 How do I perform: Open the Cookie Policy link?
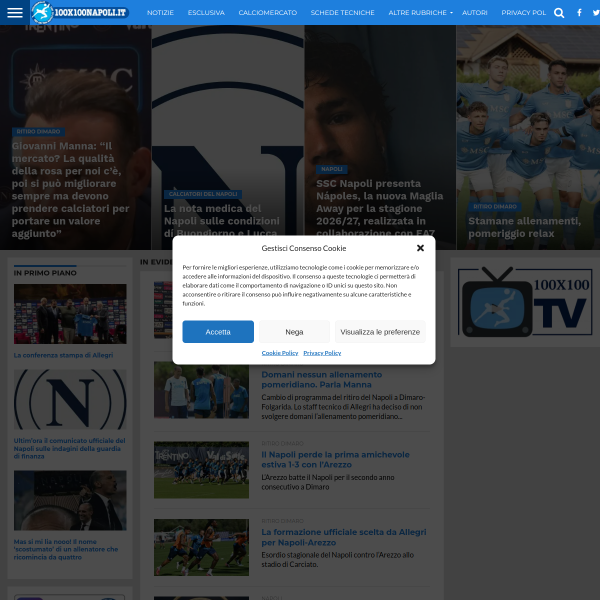280,353
